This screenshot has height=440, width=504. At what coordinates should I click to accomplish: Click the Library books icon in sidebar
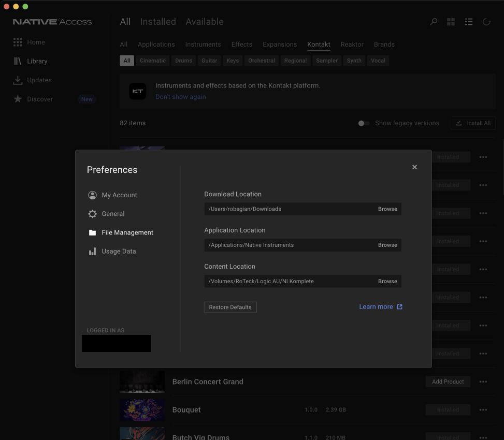pos(18,61)
